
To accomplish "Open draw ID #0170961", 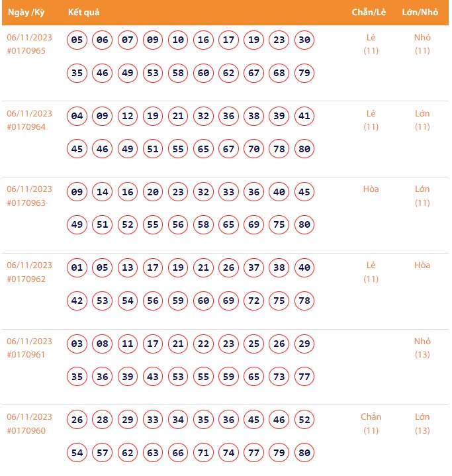I will pyautogui.click(x=26, y=355).
